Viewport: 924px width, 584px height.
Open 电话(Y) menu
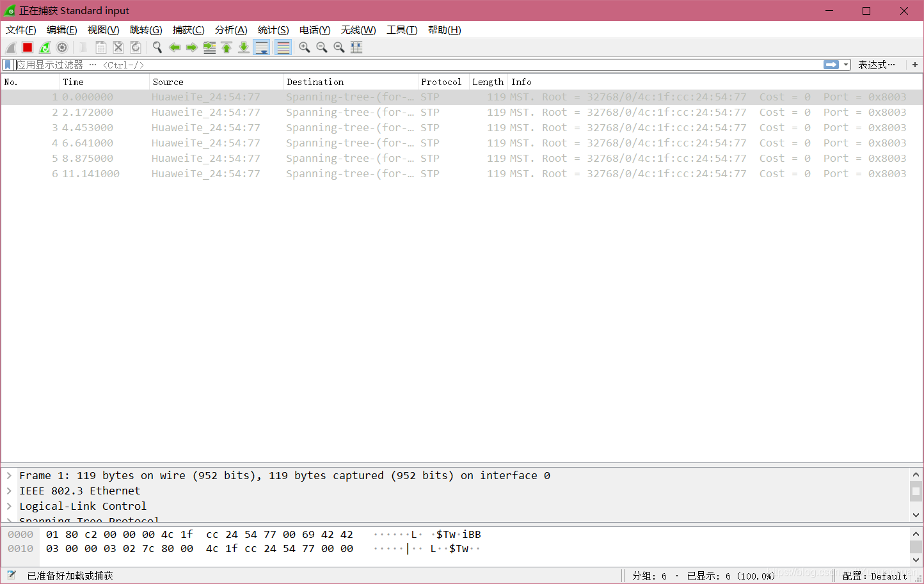(x=315, y=30)
